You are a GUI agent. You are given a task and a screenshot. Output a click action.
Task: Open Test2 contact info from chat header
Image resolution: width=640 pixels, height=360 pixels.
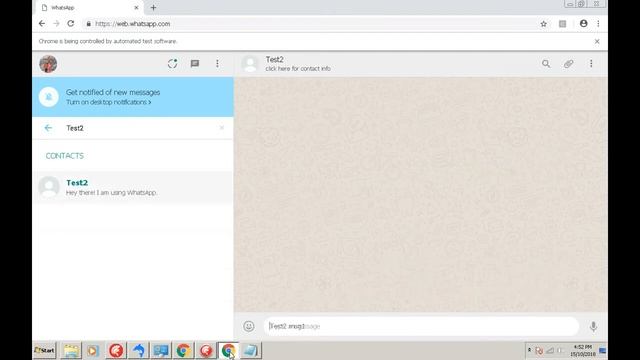click(x=298, y=64)
